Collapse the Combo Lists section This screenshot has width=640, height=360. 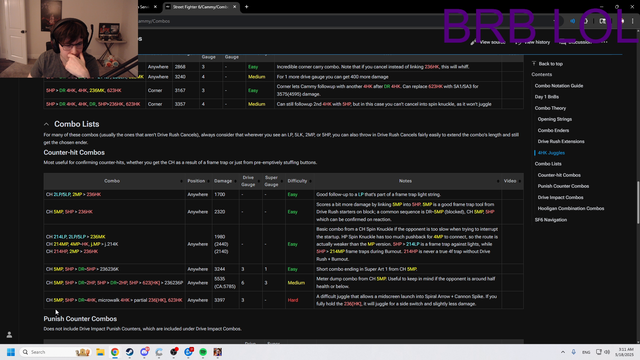[x=46, y=124]
